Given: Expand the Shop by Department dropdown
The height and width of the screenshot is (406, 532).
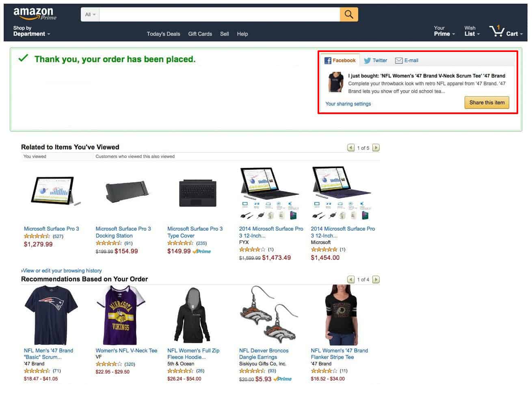Looking at the screenshot, I should tap(31, 31).
